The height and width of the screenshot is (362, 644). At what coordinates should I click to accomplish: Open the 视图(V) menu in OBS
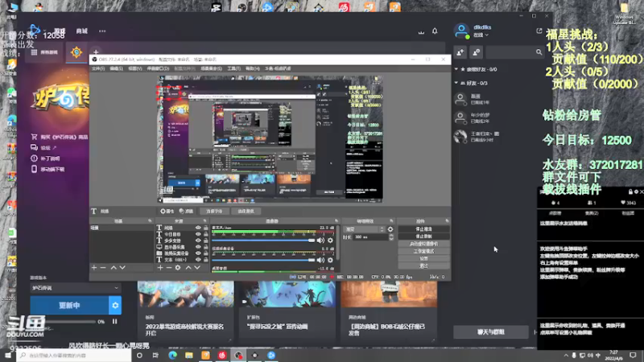click(135, 68)
